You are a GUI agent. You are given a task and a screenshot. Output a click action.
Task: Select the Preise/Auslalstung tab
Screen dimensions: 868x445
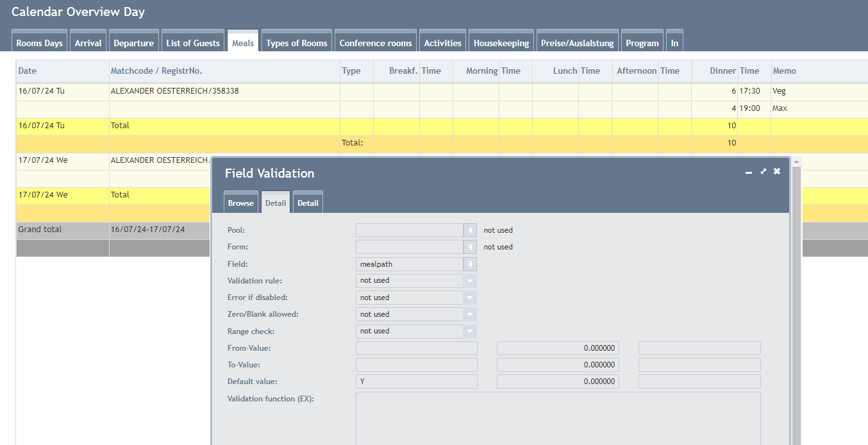click(578, 41)
